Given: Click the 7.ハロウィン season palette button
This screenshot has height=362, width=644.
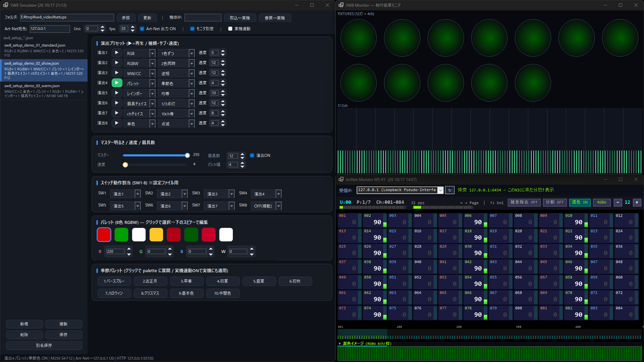Looking at the screenshot, I should (114, 293).
